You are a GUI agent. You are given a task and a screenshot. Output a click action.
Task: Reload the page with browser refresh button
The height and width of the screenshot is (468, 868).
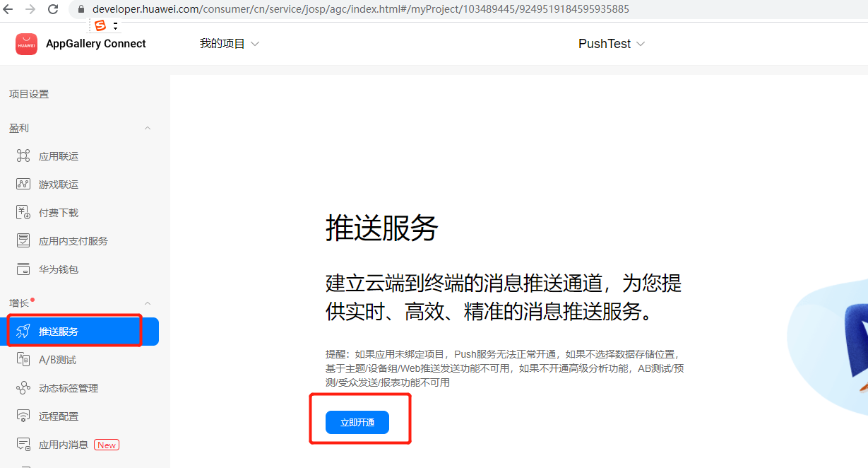pyautogui.click(x=53, y=9)
